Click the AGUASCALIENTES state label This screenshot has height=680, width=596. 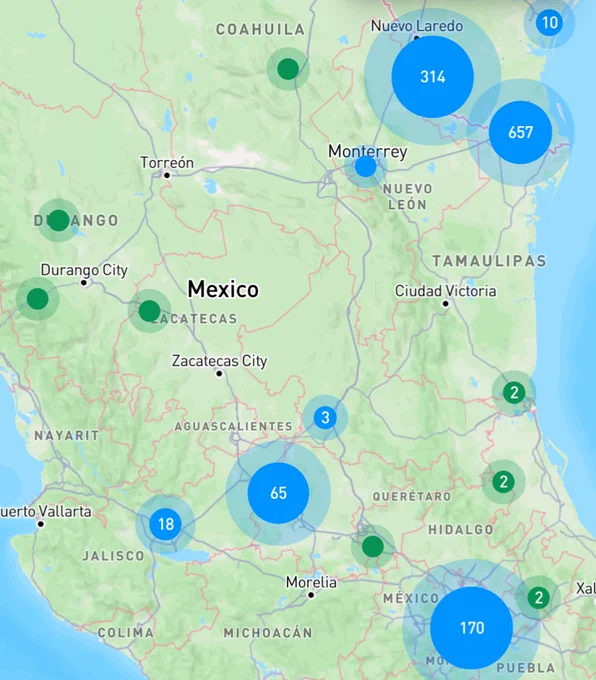(233, 426)
